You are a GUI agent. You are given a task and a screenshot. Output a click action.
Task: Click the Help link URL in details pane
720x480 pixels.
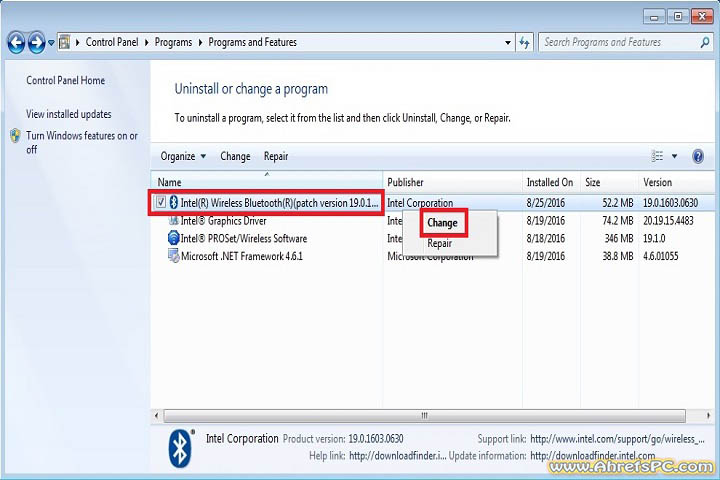[398, 456]
